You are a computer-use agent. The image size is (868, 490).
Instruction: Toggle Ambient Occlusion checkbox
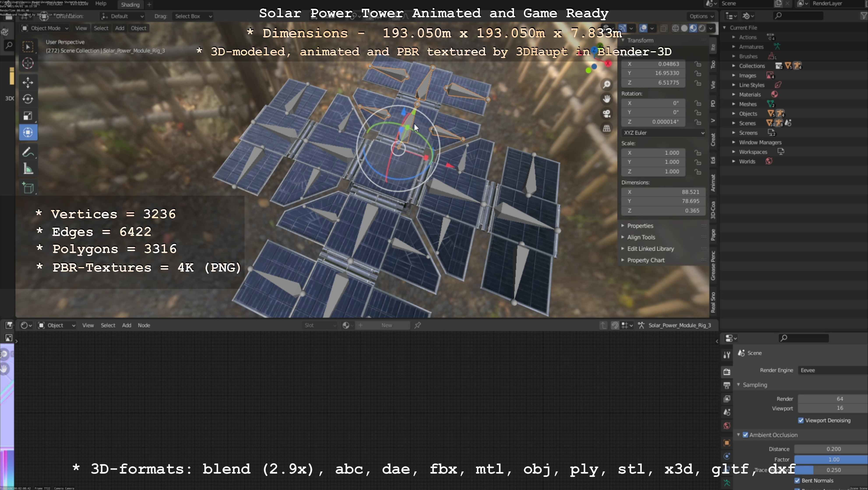(x=745, y=435)
